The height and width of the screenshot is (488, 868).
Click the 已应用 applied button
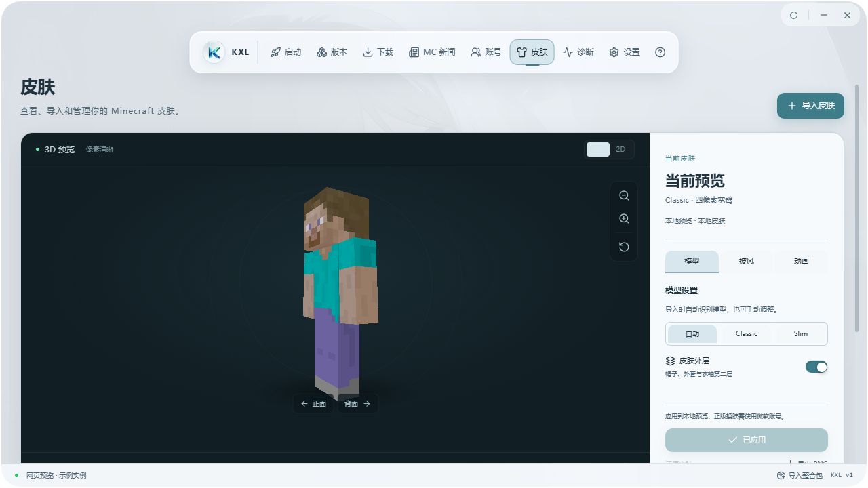click(x=746, y=440)
